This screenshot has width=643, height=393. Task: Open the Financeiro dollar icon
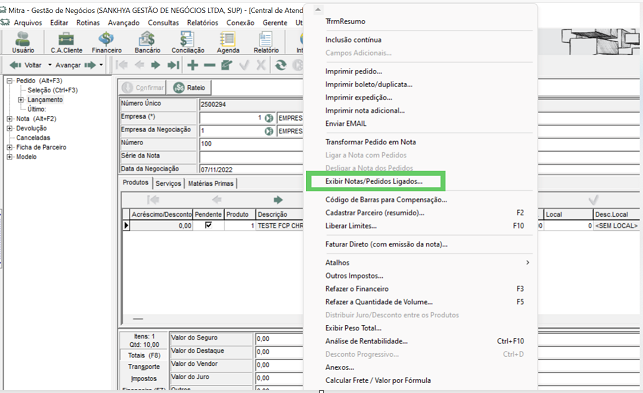pos(107,42)
